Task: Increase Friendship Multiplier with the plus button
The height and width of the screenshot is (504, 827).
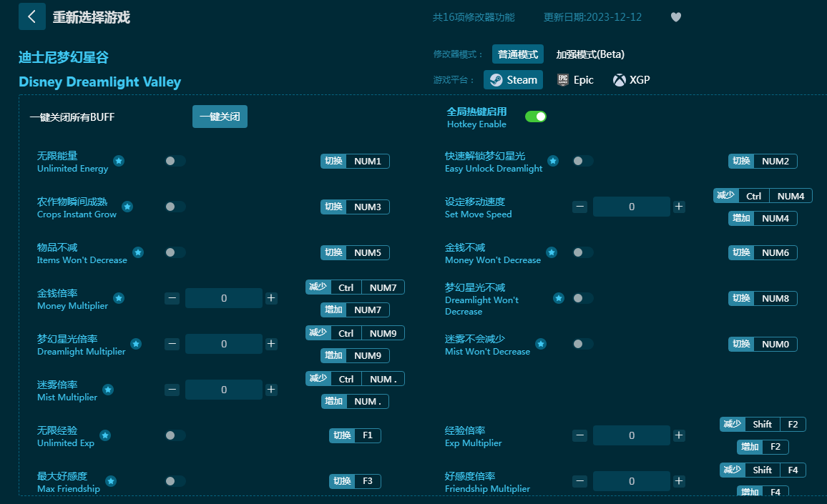Action: click(679, 481)
